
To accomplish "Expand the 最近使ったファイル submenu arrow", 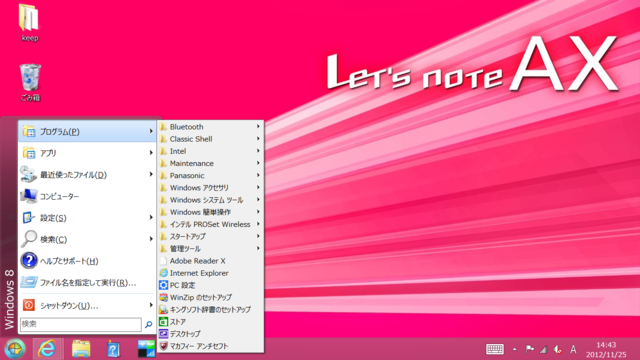I will [x=151, y=174].
